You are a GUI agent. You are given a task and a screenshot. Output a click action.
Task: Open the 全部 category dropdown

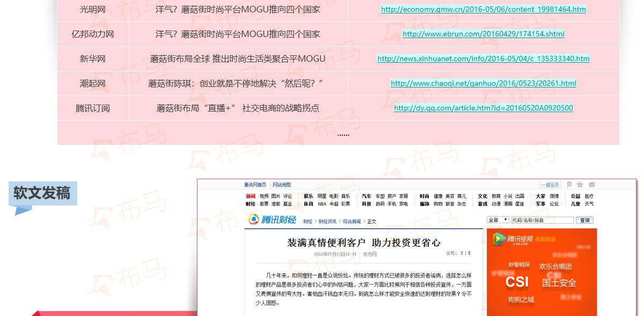497,220
